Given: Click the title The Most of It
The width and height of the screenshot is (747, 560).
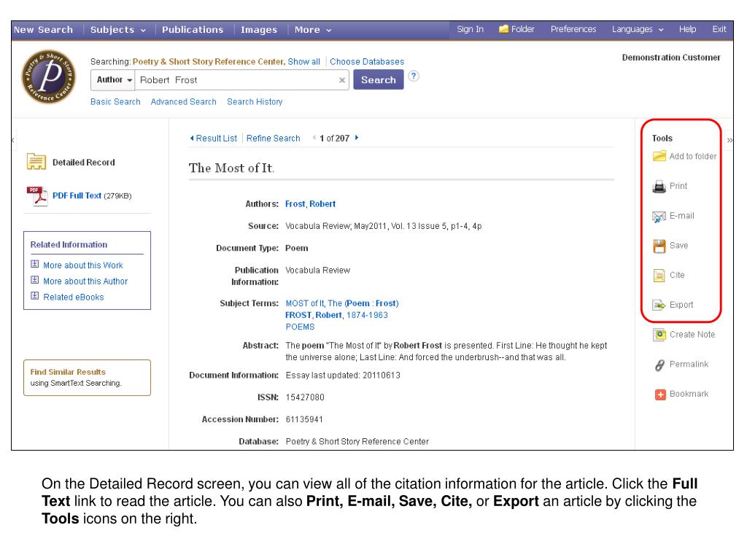Looking at the screenshot, I should click(x=231, y=168).
